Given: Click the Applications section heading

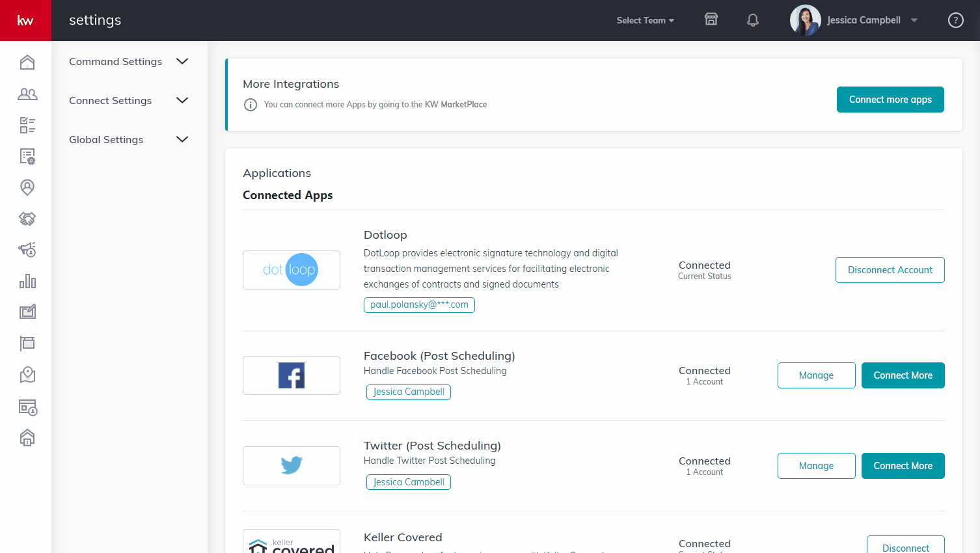Looking at the screenshot, I should 277,173.
